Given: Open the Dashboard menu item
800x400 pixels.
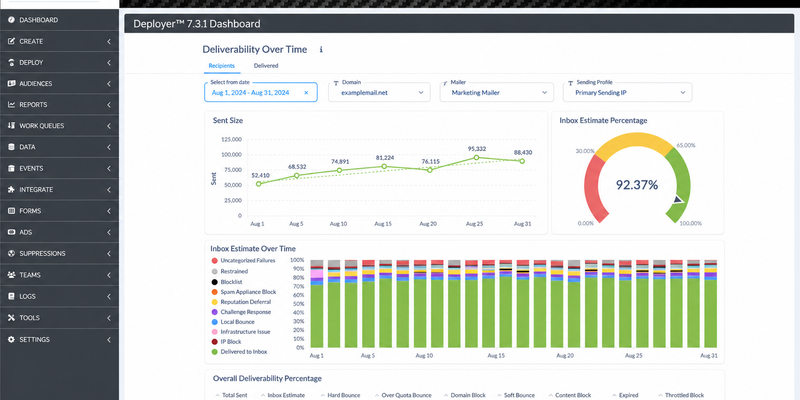Looking at the screenshot, I should pos(59,20).
